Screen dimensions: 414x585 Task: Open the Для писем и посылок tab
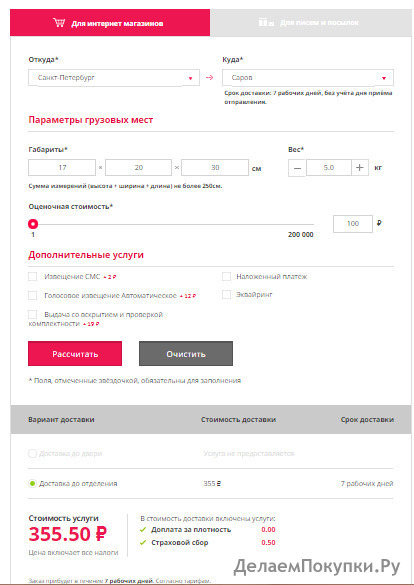click(x=312, y=23)
